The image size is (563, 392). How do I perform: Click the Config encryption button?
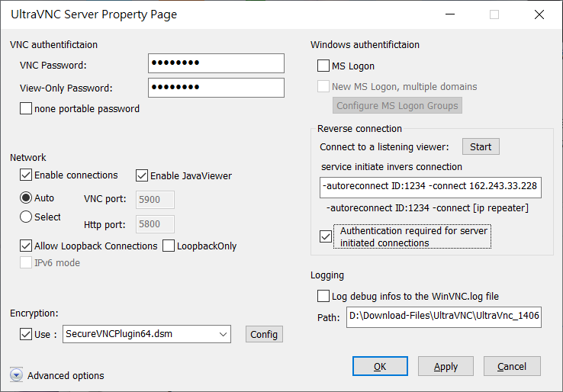coord(264,334)
